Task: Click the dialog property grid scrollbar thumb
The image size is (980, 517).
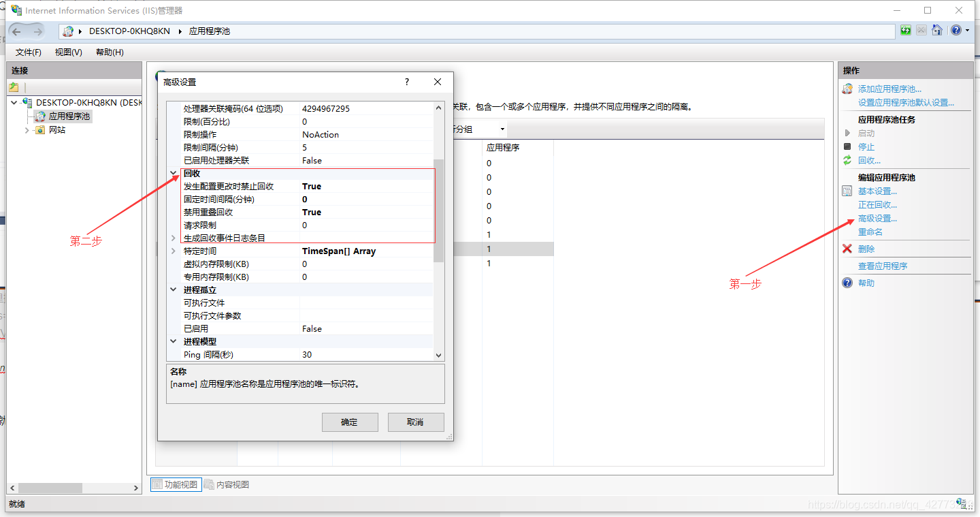Action: [x=439, y=210]
